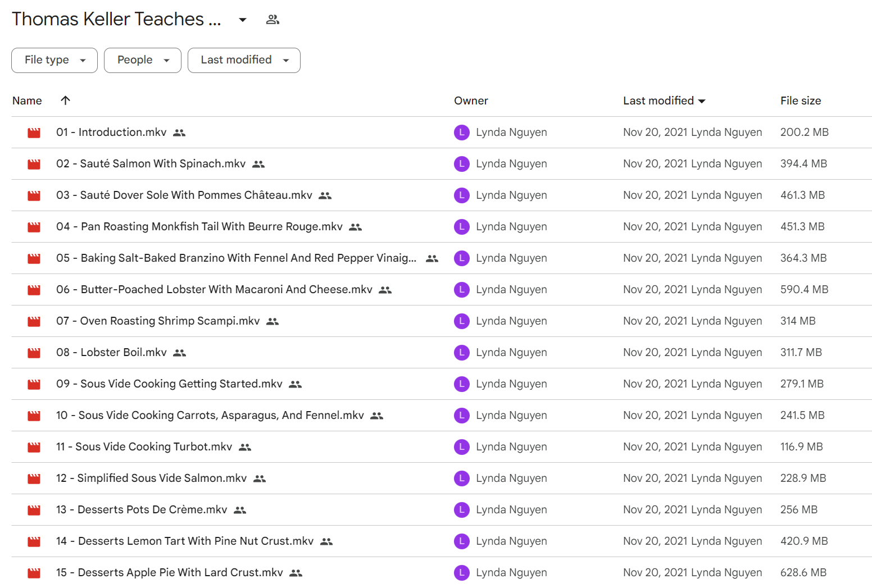Select file 07 - Oven Roasting Shrimp Scampi.mkv
Screen dimensions: 872x588
pos(158,321)
